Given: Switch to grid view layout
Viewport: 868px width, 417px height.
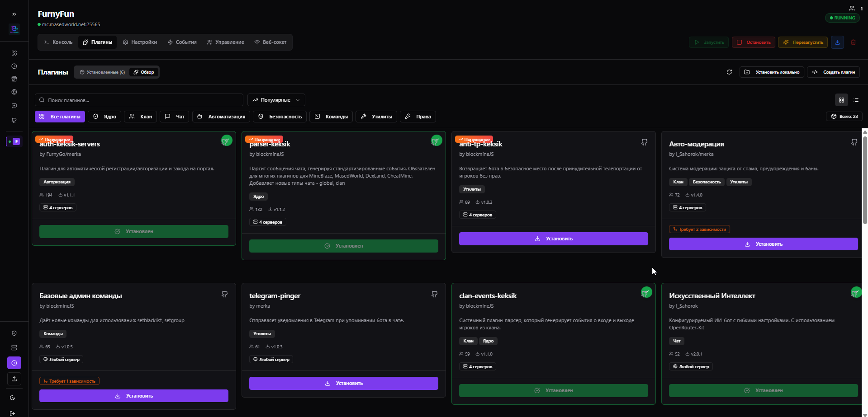Looking at the screenshot, I should 841,100.
